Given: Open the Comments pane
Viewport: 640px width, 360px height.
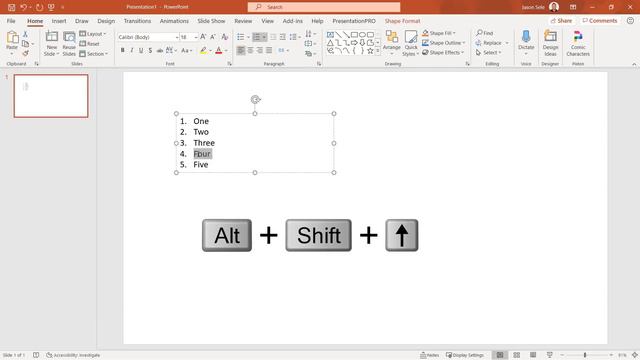Looking at the screenshot, I should pos(600,20).
